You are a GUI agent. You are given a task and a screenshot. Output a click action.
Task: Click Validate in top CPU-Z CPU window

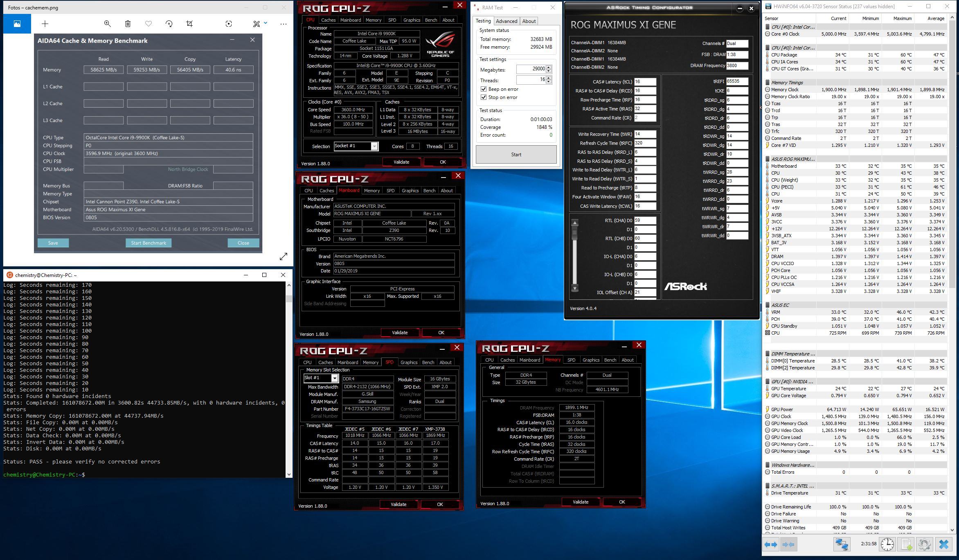(x=401, y=162)
